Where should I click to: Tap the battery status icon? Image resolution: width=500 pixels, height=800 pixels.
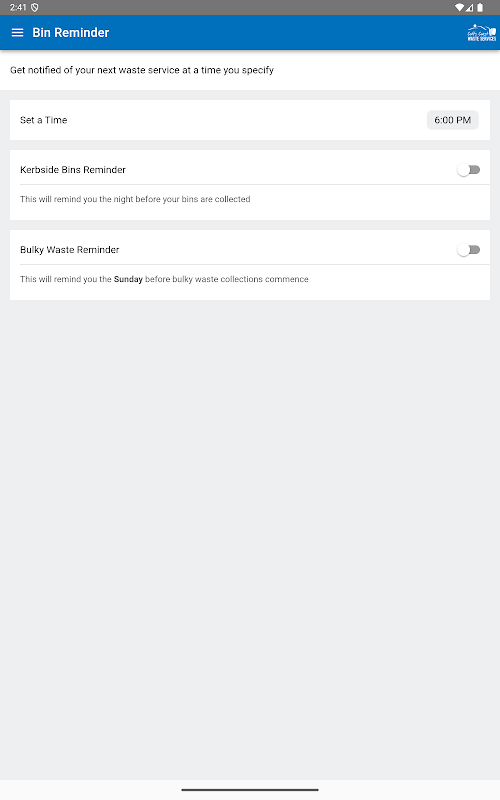click(x=480, y=7)
